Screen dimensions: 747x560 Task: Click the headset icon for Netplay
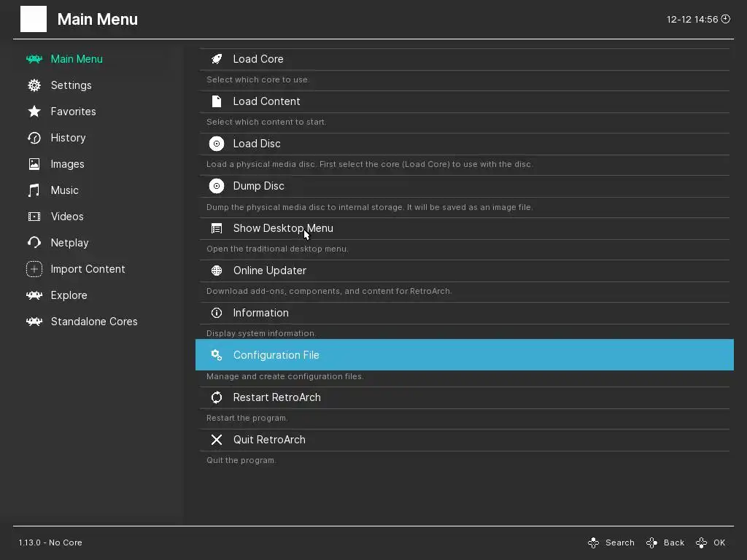click(x=34, y=243)
